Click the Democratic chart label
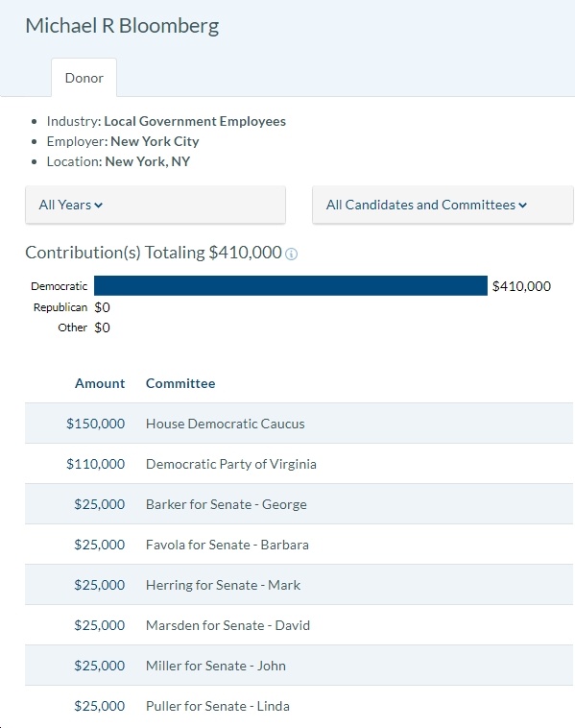The image size is (575, 728). coord(59,286)
